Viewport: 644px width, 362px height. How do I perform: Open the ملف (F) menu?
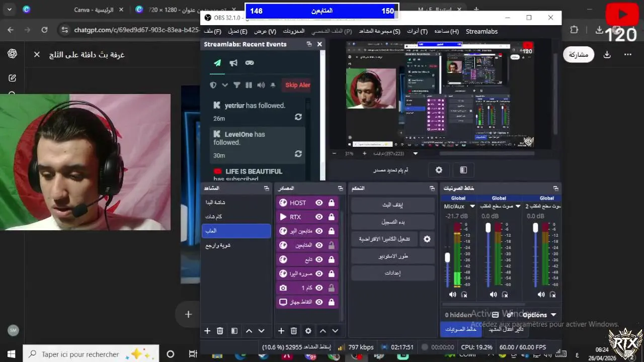point(212,31)
